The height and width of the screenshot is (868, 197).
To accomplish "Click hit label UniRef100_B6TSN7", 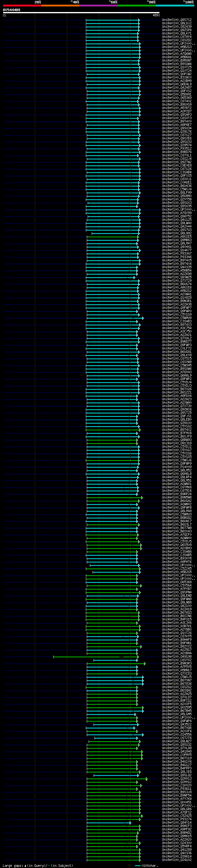I will (x=177, y=680).
